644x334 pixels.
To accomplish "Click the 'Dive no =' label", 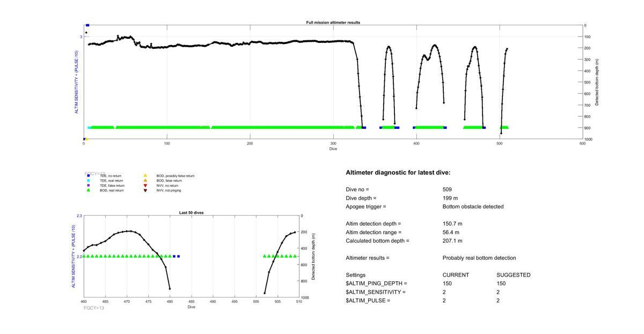I will point(357,190).
